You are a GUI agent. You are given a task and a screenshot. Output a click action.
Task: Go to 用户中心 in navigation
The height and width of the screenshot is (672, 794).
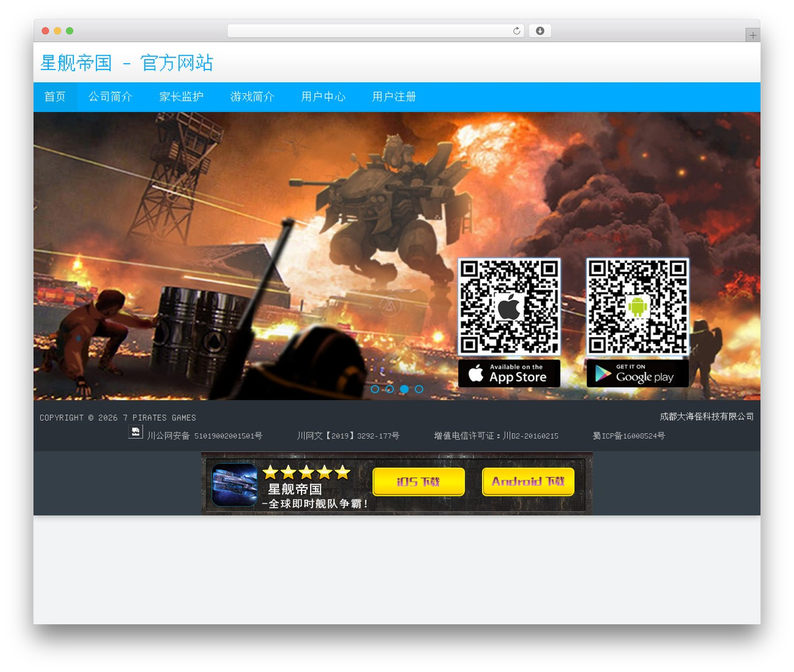tap(323, 97)
